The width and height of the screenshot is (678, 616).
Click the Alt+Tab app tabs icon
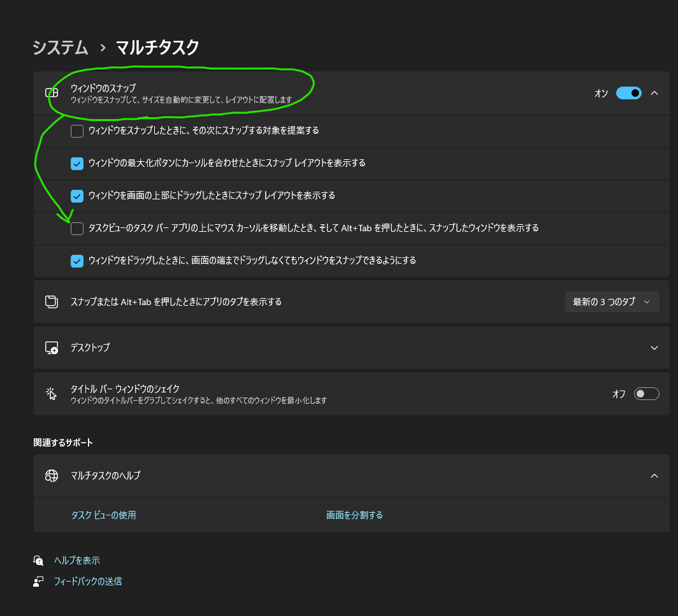(52, 302)
